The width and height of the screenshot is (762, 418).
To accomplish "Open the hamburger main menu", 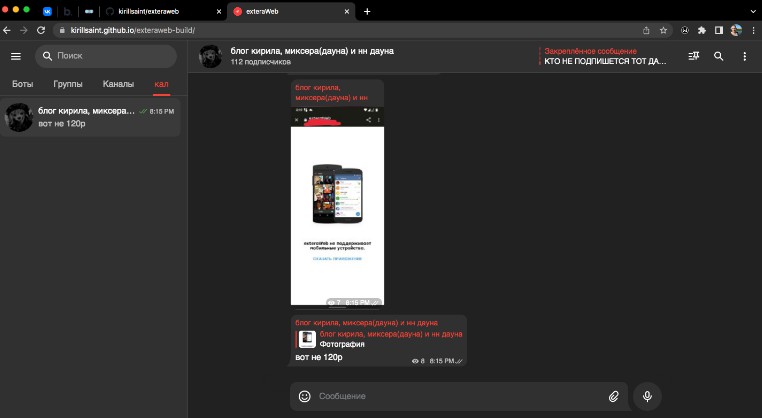I will pos(15,56).
